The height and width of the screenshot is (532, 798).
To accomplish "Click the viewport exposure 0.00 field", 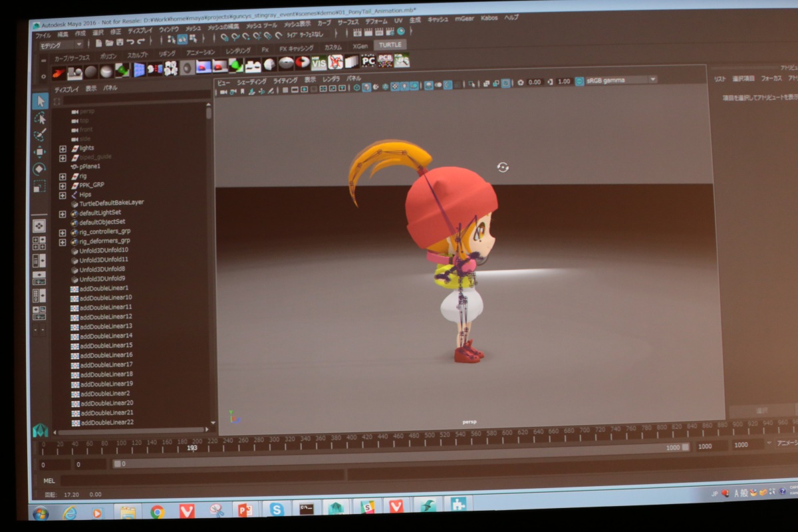I will tap(535, 82).
